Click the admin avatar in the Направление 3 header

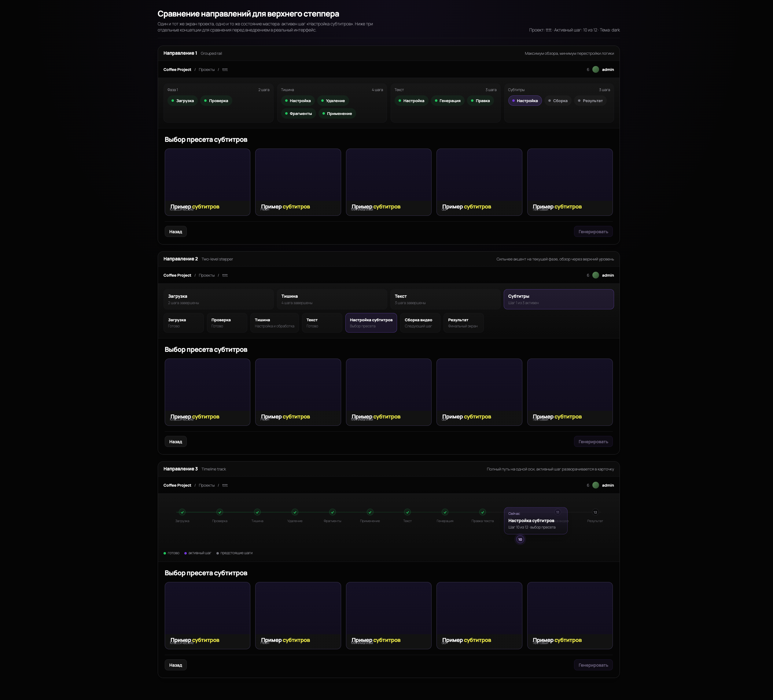tap(595, 485)
